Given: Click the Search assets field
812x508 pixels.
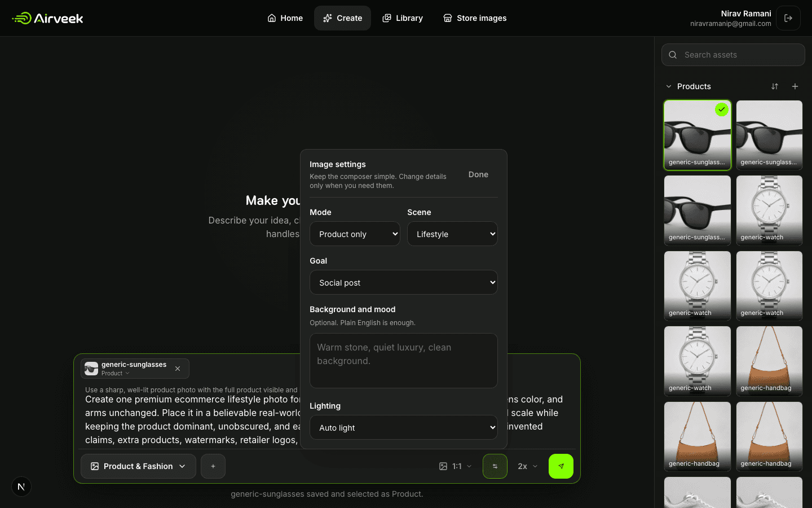Looking at the screenshot, I should pos(733,55).
